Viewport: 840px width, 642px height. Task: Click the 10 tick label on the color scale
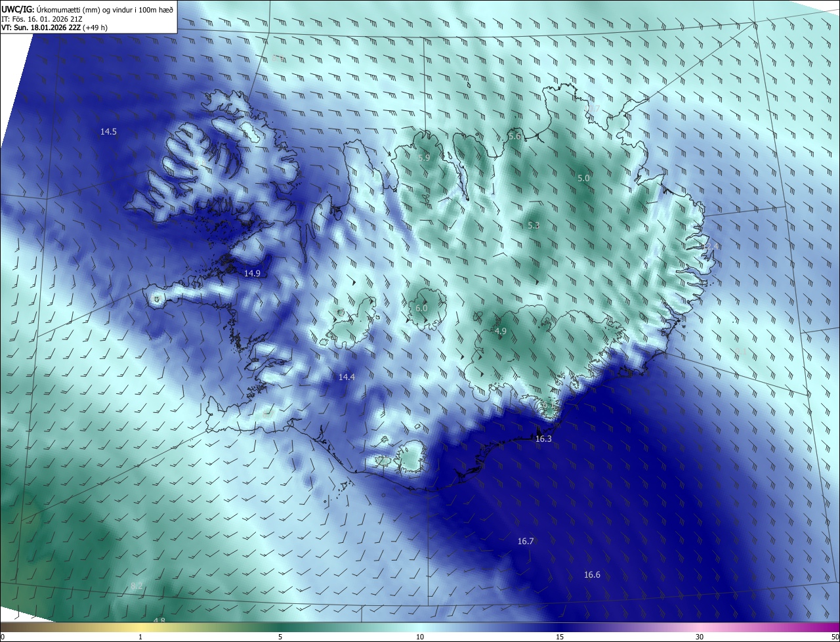point(420,637)
